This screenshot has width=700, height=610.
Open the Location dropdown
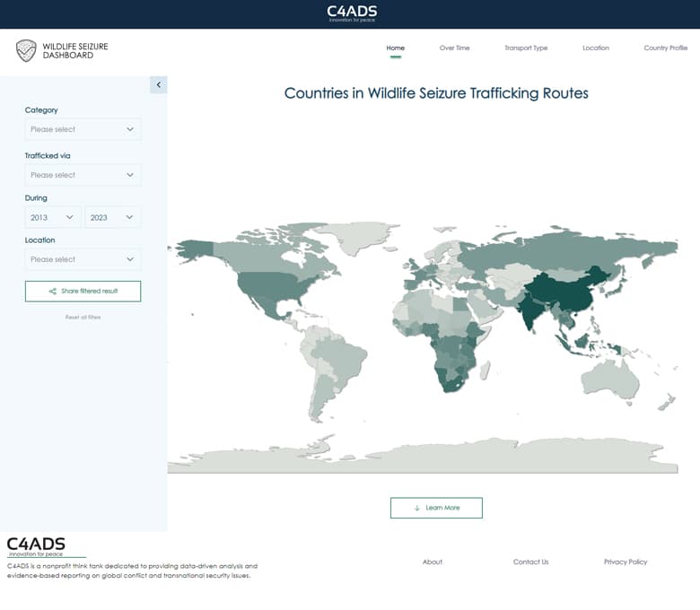[x=83, y=259]
